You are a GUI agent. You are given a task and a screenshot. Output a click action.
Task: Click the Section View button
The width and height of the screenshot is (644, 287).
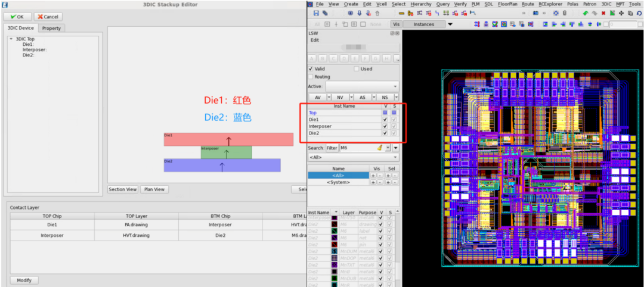pos(122,189)
